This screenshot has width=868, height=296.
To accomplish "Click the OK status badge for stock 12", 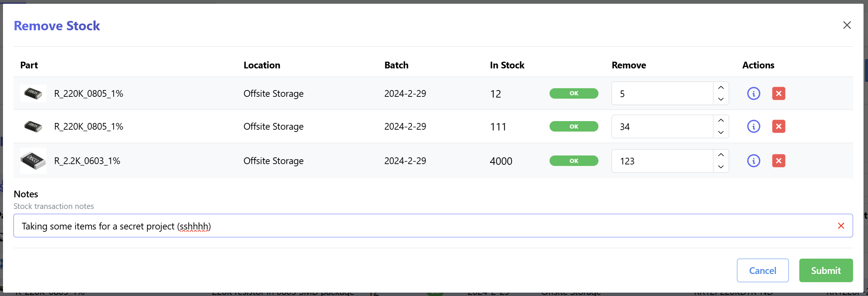I will click(x=573, y=93).
